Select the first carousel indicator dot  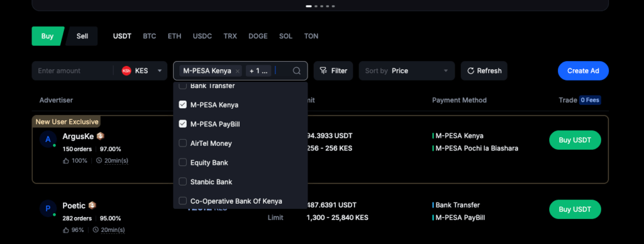pyautogui.click(x=309, y=6)
